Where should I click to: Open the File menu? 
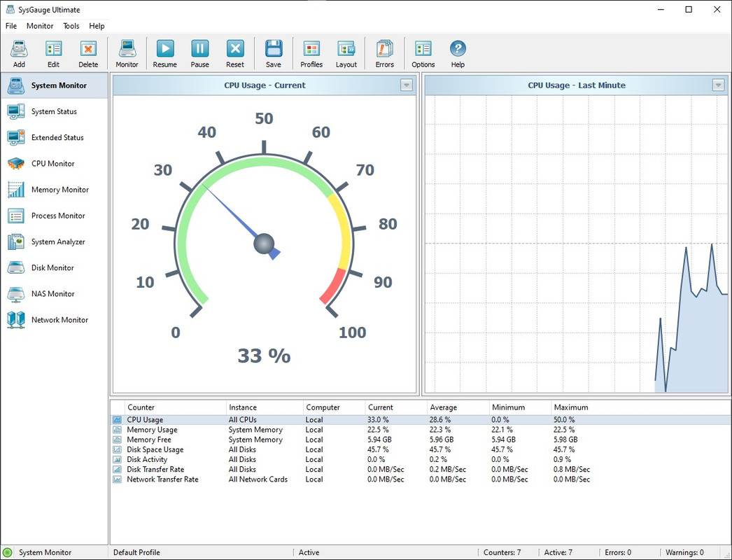11,26
